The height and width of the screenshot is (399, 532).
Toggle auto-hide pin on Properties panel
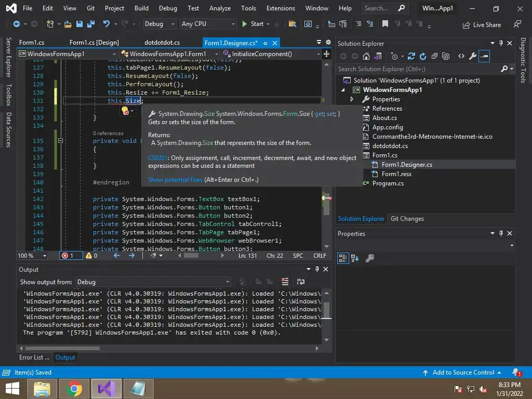pos(501,233)
